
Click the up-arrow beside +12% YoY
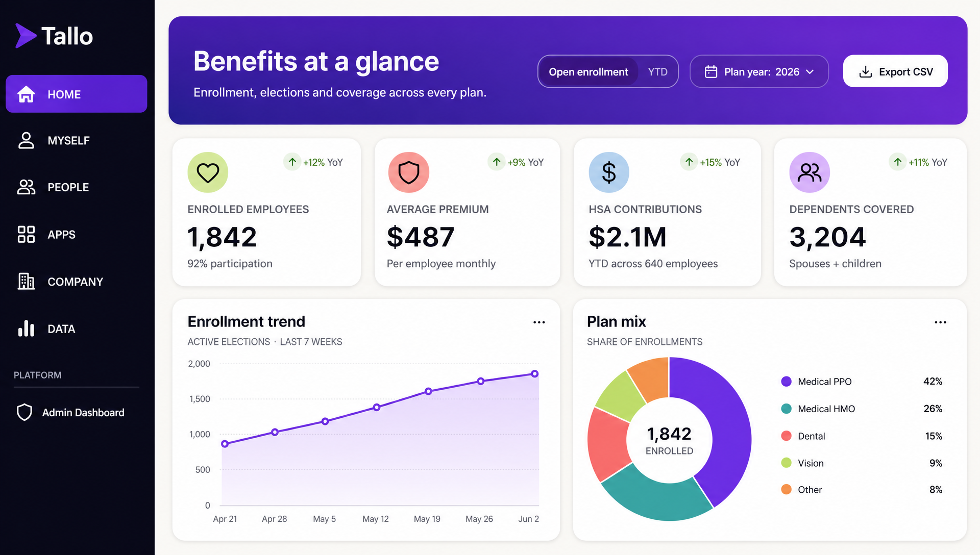(x=292, y=162)
